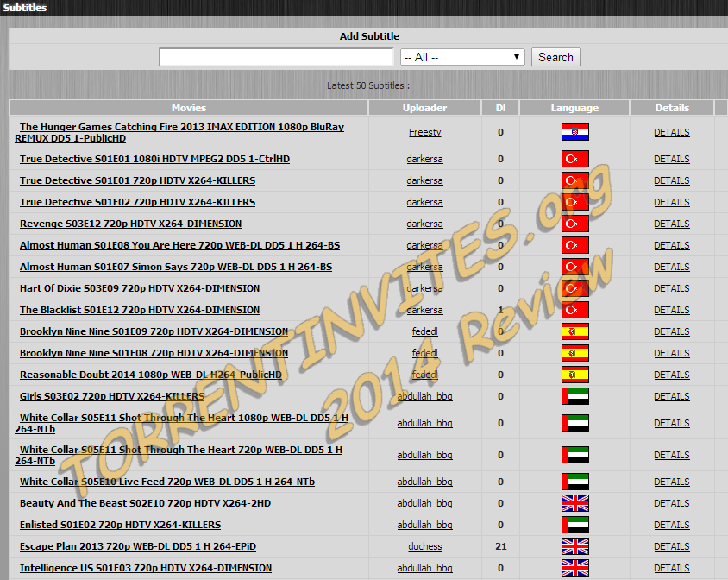Click the 'Latest 50 Subtitles :' heading text
The height and width of the screenshot is (580, 728).
click(x=368, y=85)
